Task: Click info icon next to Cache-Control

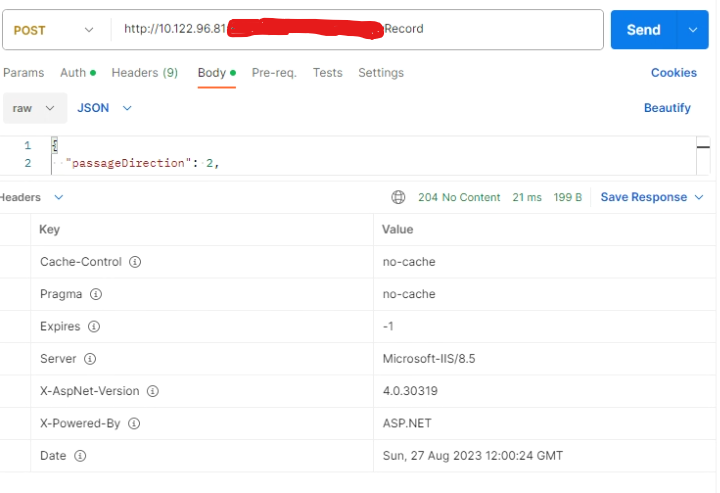Action: (135, 262)
